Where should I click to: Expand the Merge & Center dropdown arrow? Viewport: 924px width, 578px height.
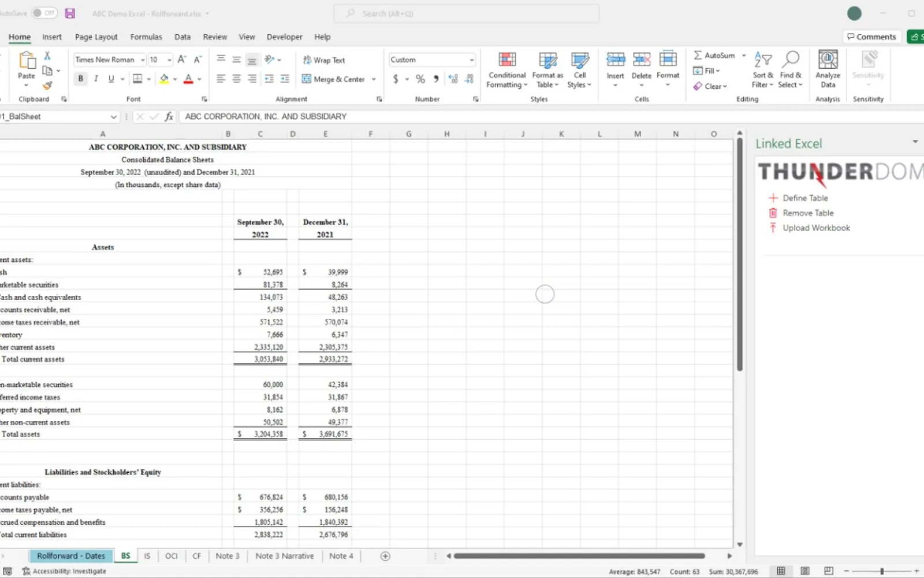[374, 79]
